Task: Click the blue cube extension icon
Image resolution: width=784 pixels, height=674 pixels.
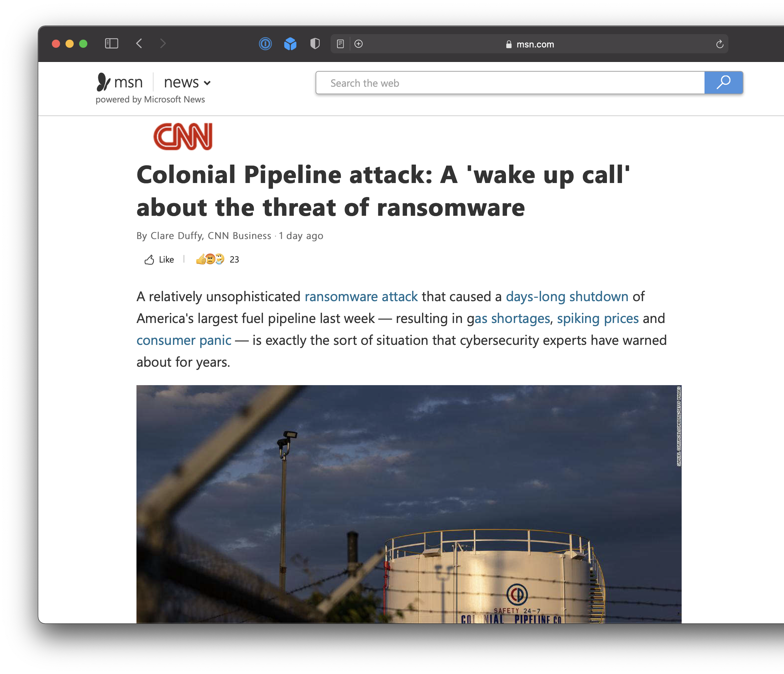Action: (290, 44)
